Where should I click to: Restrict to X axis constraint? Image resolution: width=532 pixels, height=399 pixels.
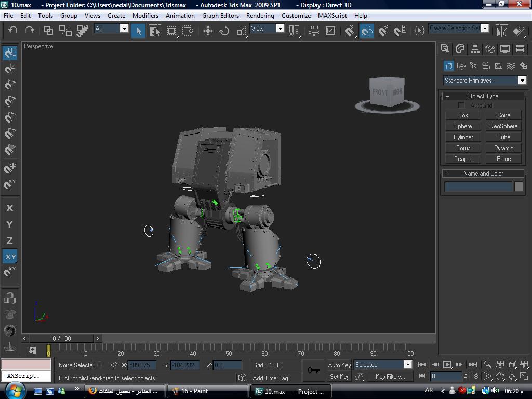(10, 208)
